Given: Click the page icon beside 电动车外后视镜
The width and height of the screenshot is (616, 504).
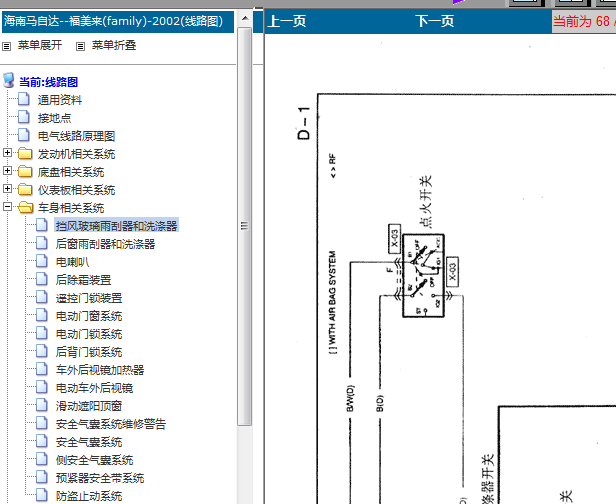Looking at the screenshot, I should pyautogui.click(x=42, y=387).
